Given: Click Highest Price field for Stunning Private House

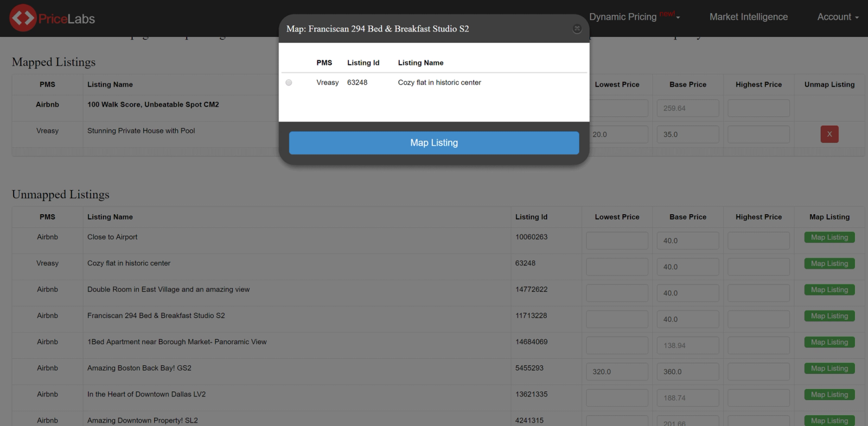Looking at the screenshot, I should 758,134.
